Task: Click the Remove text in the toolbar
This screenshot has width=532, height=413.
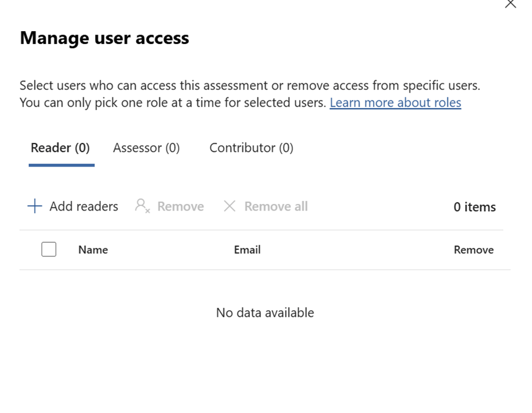Action: pyautogui.click(x=180, y=206)
